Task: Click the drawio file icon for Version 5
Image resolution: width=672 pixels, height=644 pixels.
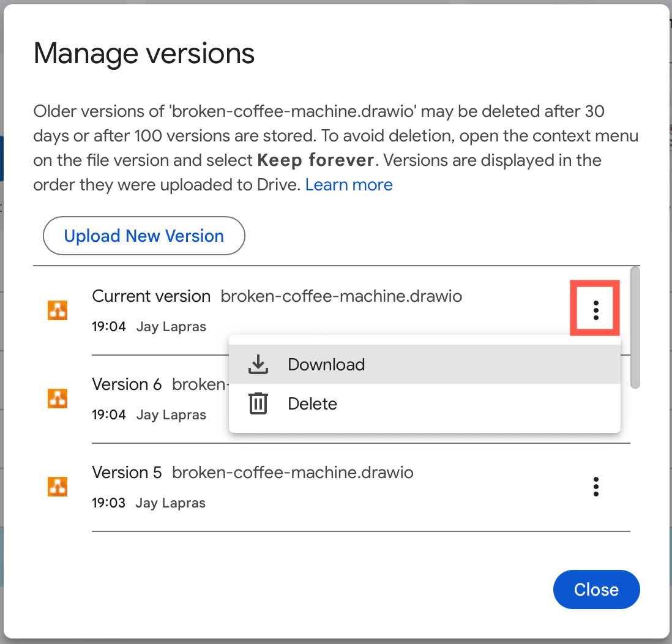Action: pos(57,487)
